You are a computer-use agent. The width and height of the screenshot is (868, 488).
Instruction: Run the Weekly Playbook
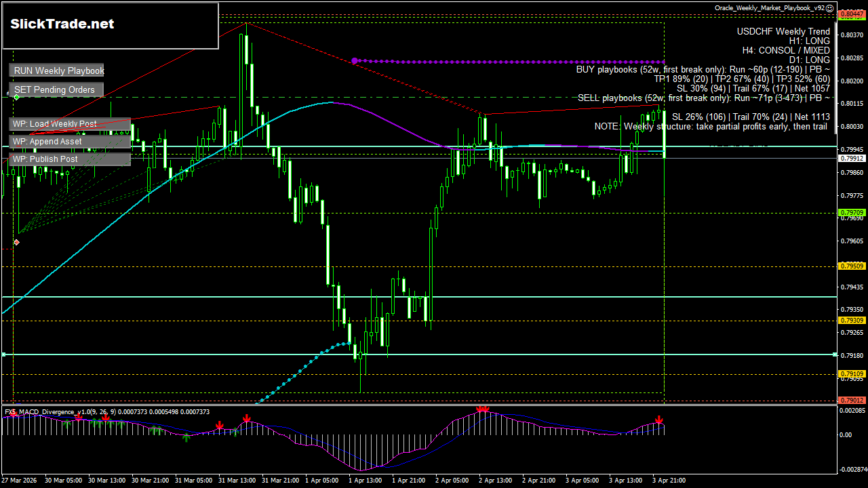58,70
